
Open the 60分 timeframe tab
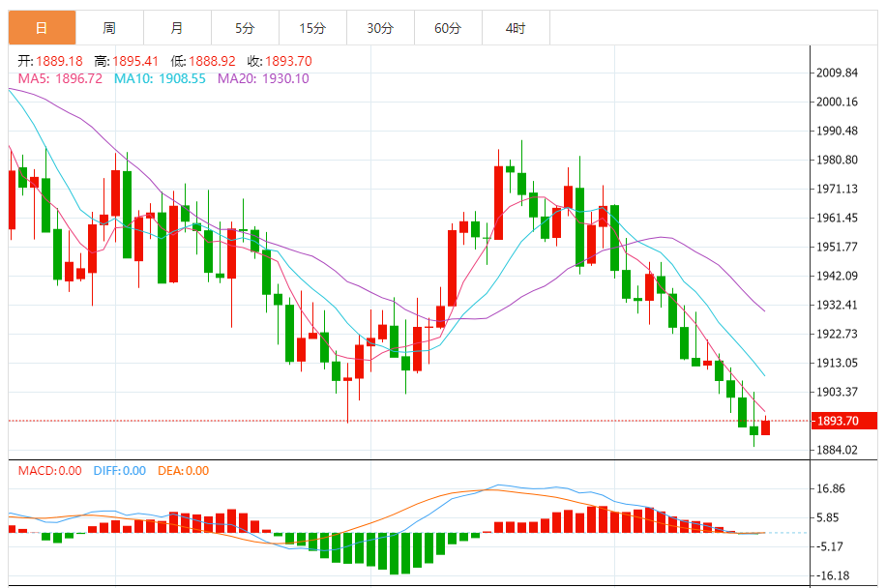click(448, 28)
